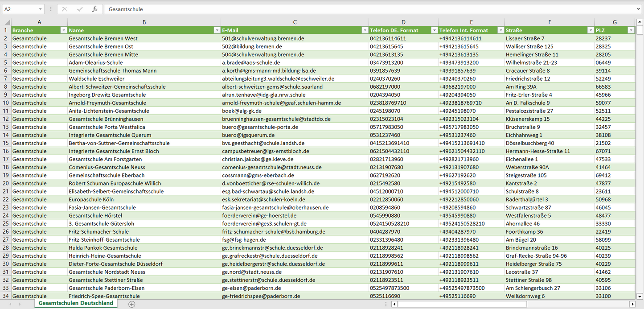Click the Insert Function fx icon
The height and width of the screenshot is (309, 644).
(x=94, y=9)
